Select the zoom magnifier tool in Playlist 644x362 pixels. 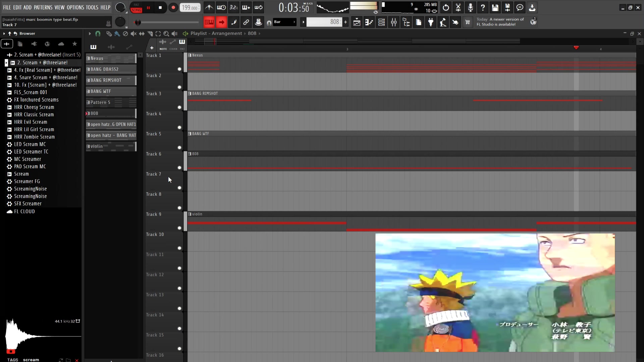166,34
